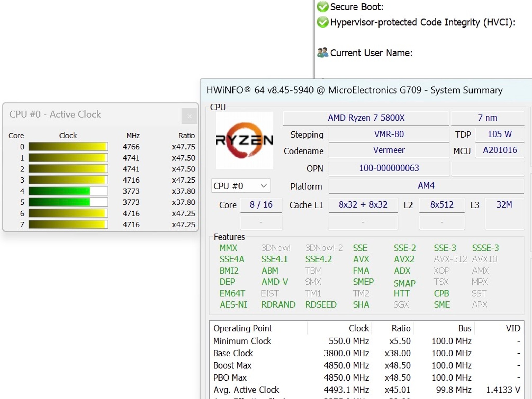Click the Core 0 value 4766 MHz

tap(131, 147)
